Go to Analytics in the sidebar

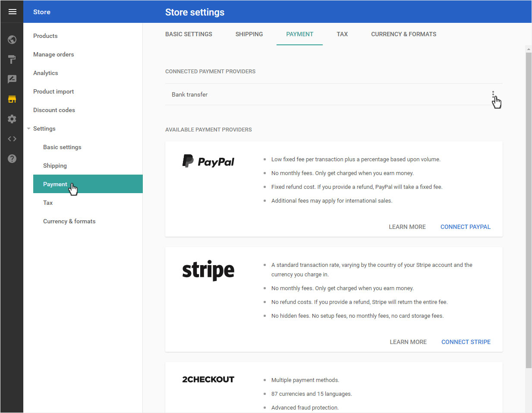[45, 73]
